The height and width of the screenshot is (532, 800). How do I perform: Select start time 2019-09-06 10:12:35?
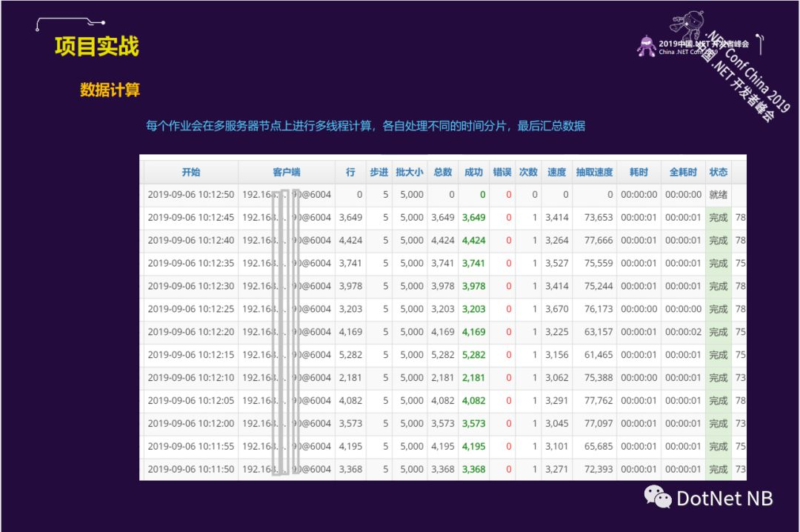(191, 264)
